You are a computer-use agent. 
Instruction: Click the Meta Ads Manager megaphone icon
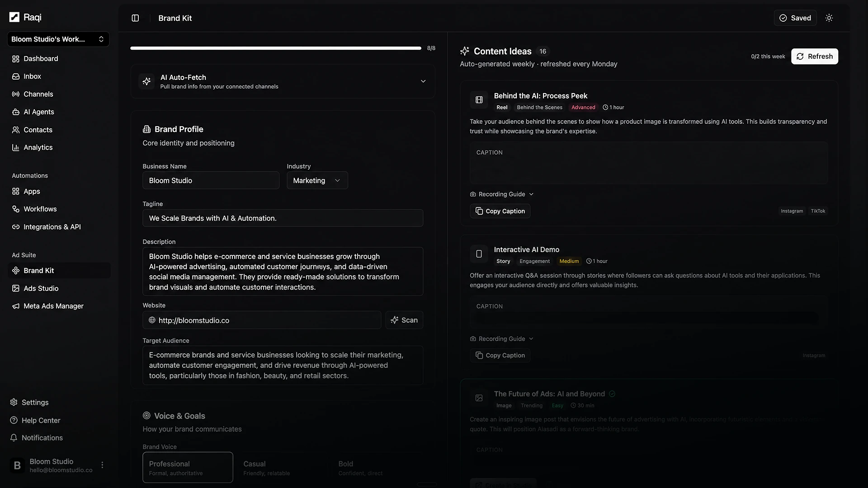coord(16,306)
